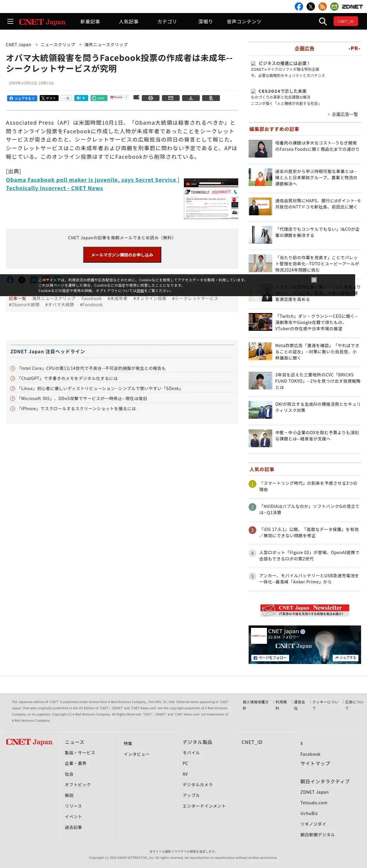Open the #シークレットサービス tag
Image resolution: width=367 pixels, height=868 pixels.
[x=195, y=299]
